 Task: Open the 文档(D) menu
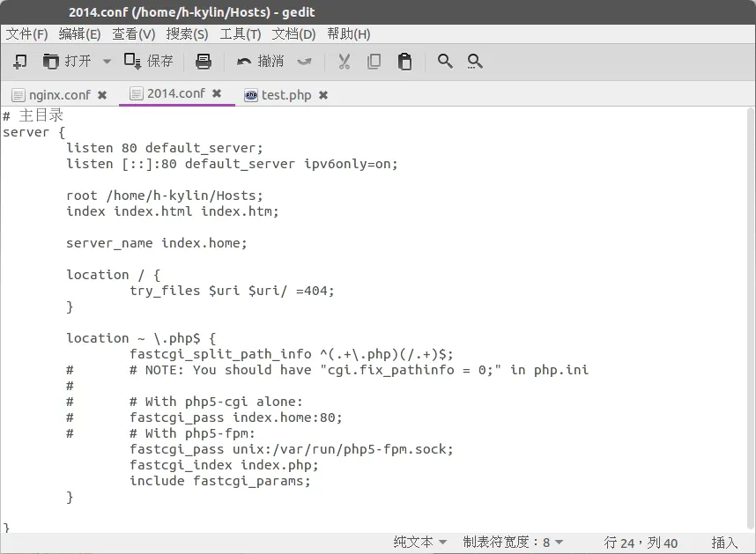(x=293, y=34)
